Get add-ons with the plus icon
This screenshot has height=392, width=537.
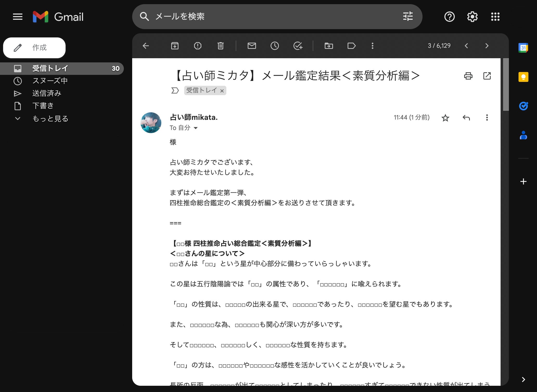(x=523, y=181)
